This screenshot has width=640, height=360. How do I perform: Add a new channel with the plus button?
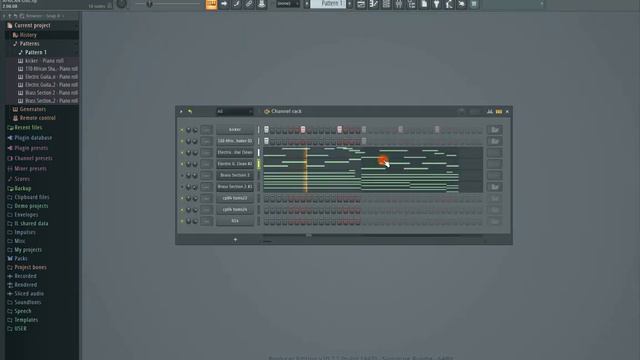click(235, 240)
